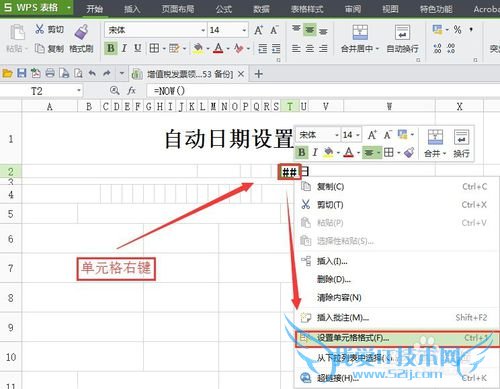Screen dimensions: 500x389
Task: Choose 超链接(H)... in context menu
Action: pyautogui.click(x=396, y=378)
